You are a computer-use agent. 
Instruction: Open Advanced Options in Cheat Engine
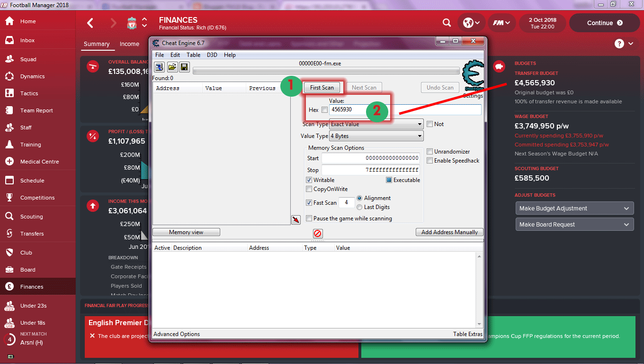coord(177,334)
